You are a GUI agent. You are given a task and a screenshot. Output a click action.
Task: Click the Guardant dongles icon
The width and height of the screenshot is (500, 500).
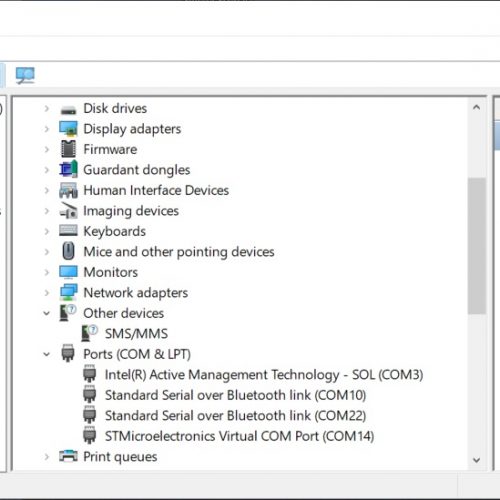[68, 169]
